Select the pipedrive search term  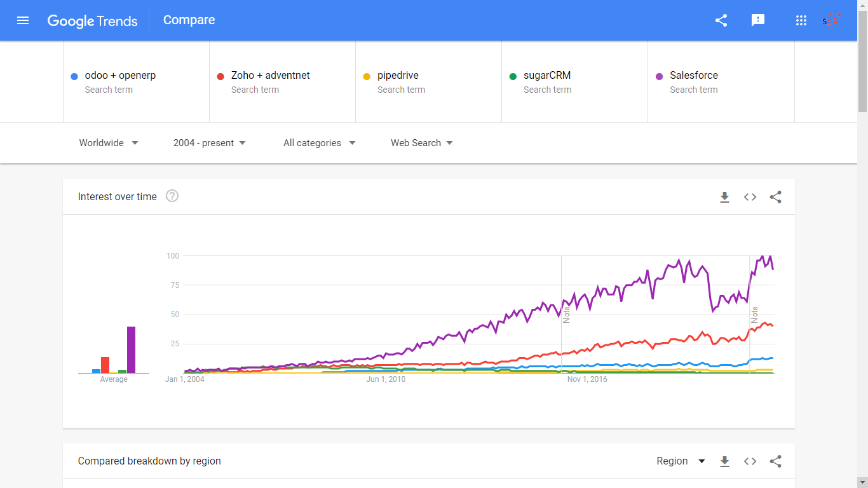[428, 81]
